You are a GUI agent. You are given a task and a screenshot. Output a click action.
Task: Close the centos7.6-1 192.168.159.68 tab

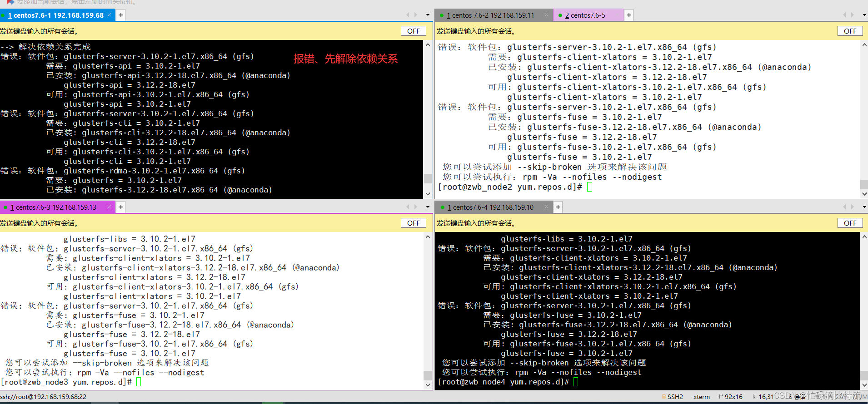[x=109, y=15]
